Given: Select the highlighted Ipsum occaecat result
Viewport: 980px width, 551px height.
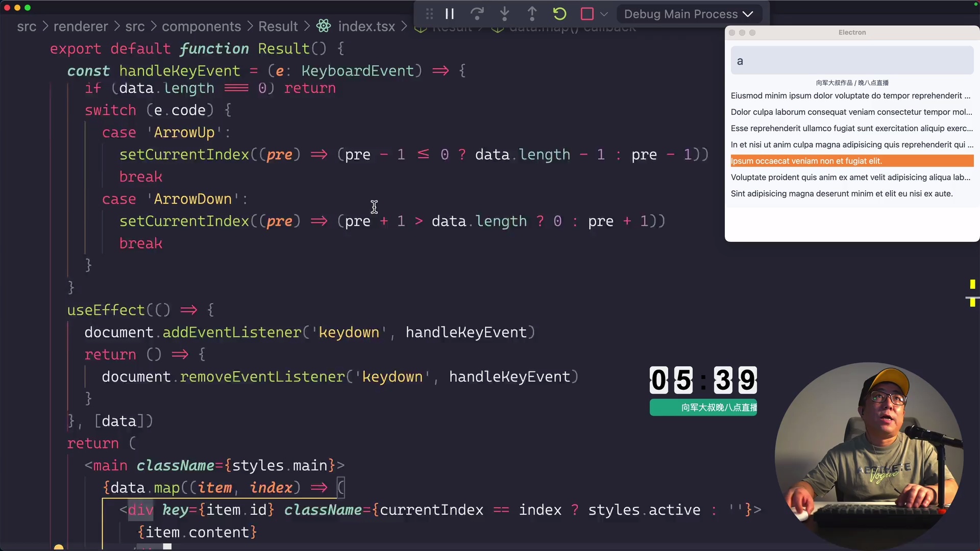Looking at the screenshot, I should tap(851, 161).
